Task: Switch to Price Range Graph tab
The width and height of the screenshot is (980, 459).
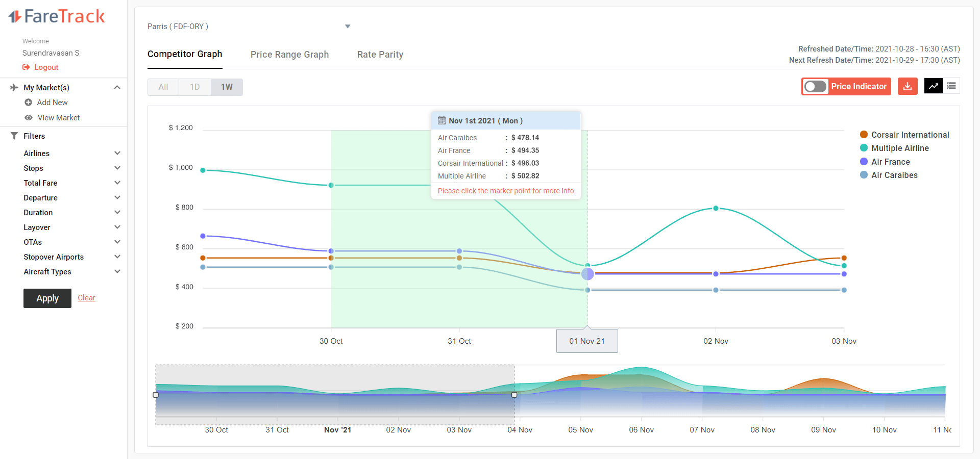Action: pyautogui.click(x=289, y=55)
